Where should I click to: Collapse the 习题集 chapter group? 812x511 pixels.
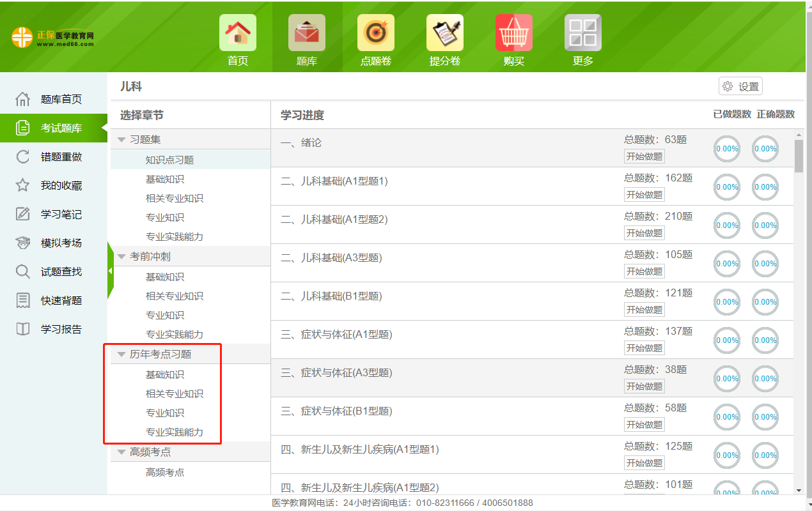click(x=122, y=139)
